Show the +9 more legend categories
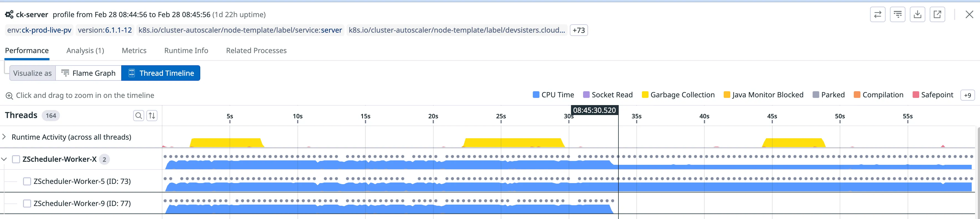This screenshot has width=980, height=219. pos(967,95)
